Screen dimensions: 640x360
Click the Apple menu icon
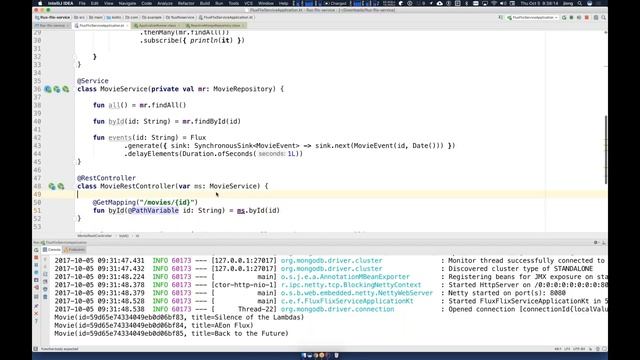pos(40,3)
